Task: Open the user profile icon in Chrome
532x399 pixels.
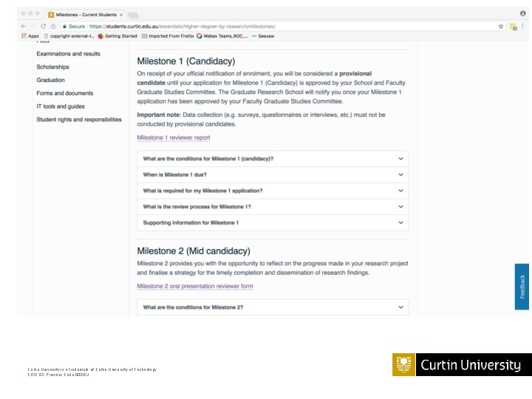Action: click(x=523, y=13)
